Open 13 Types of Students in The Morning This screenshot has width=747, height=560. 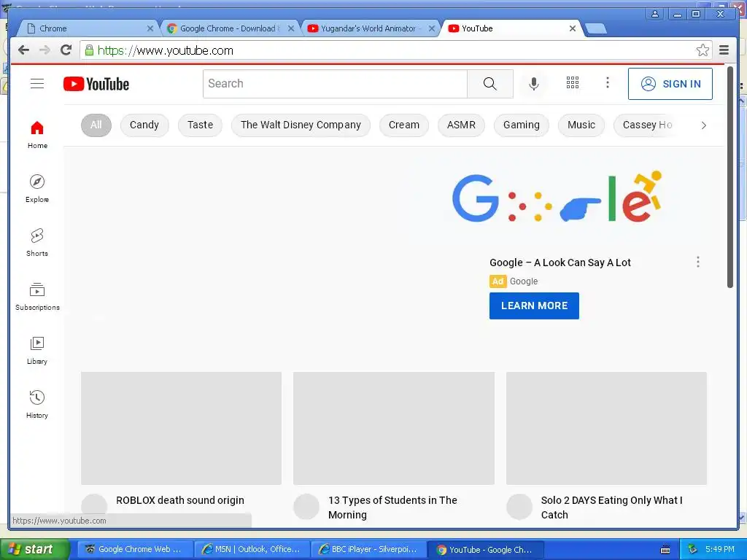(x=392, y=507)
